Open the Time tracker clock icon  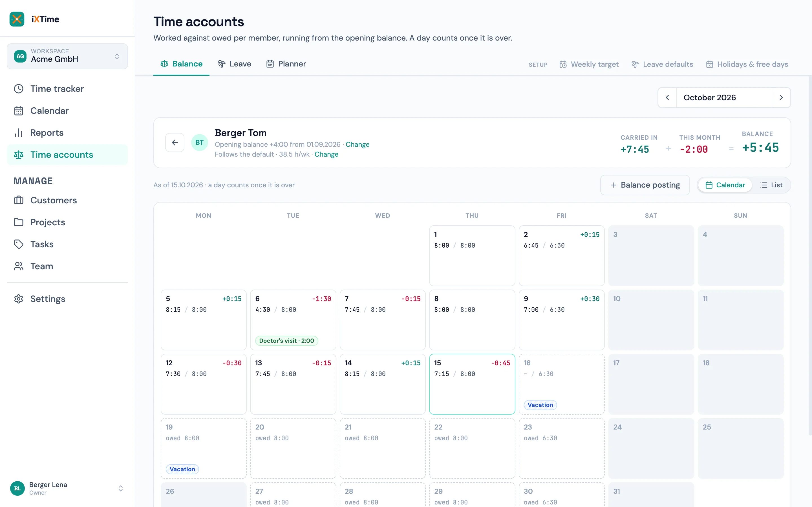pyautogui.click(x=18, y=89)
